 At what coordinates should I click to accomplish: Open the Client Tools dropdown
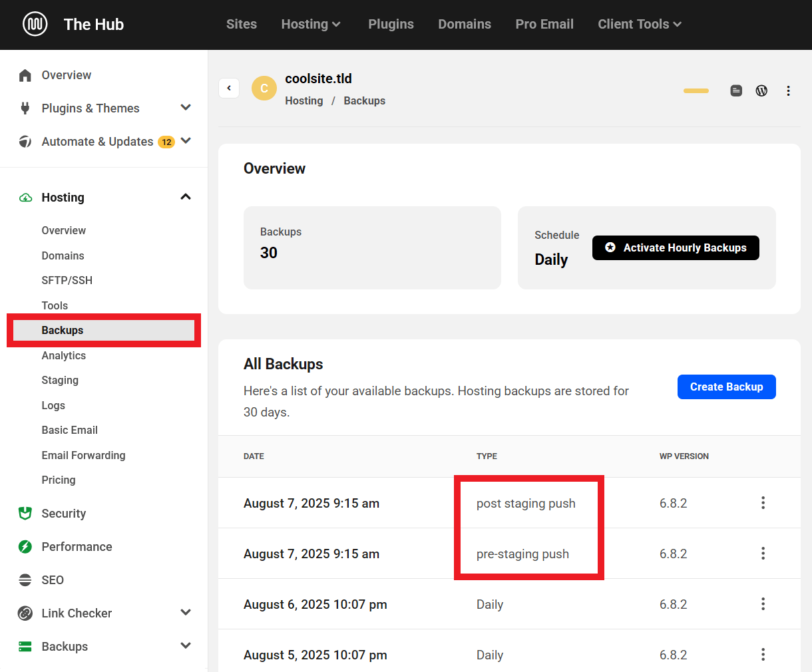pos(640,24)
